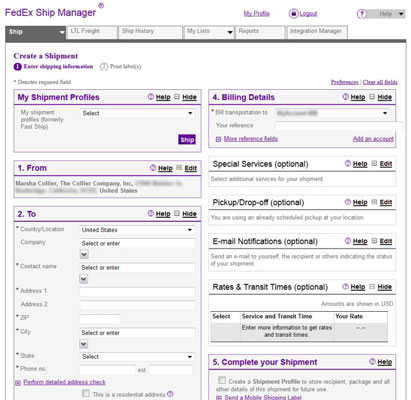Image resolution: width=411 pixels, height=400 pixels.
Task: Open the Ship History tab
Action: (x=151, y=32)
